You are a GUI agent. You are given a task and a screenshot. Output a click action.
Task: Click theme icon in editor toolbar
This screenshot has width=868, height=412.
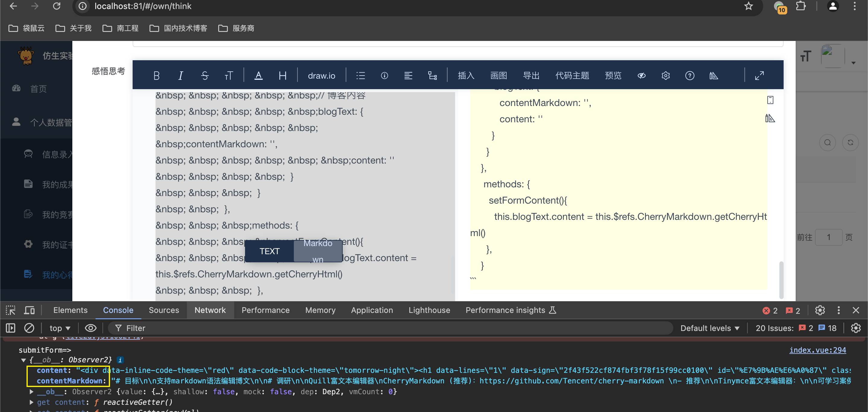pyautogui.click(x=714, y=75)
